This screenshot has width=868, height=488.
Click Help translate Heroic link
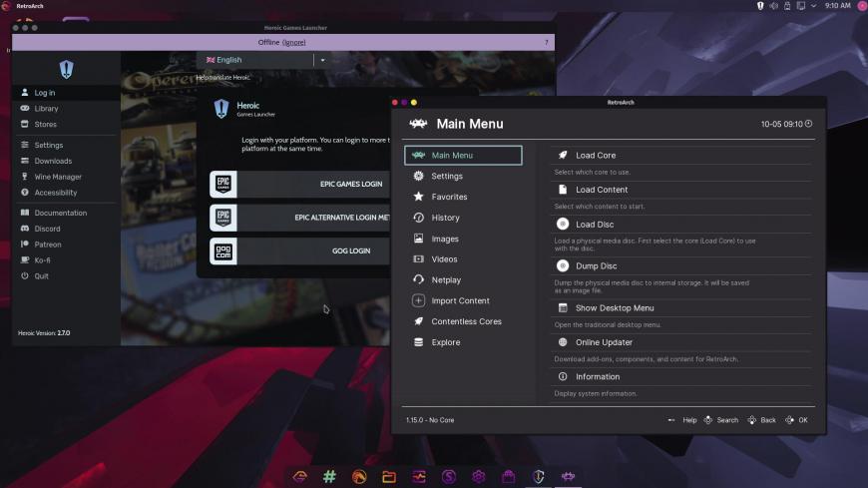click(x=222, y=78)
